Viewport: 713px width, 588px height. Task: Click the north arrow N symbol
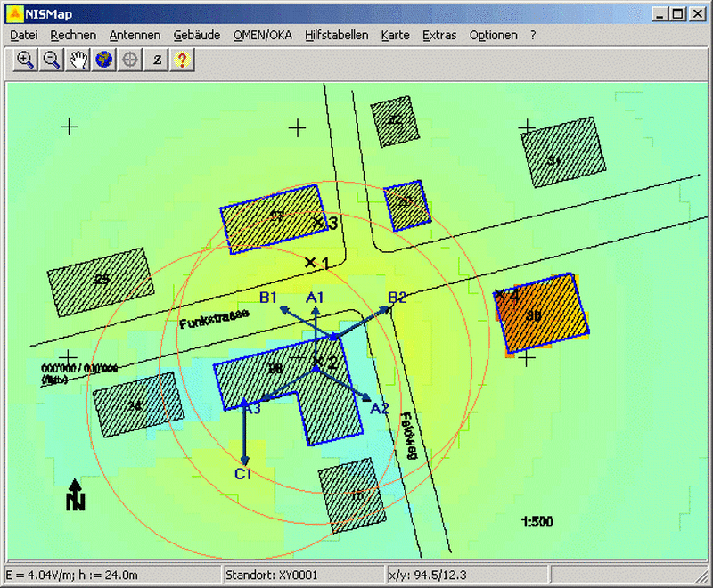[75, 494]
